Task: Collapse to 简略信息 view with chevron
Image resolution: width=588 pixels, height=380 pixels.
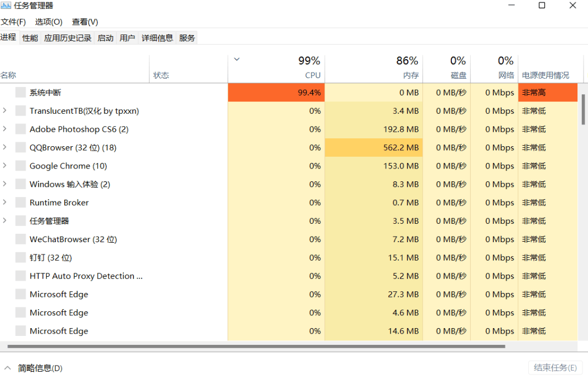Action: point(7,368)
